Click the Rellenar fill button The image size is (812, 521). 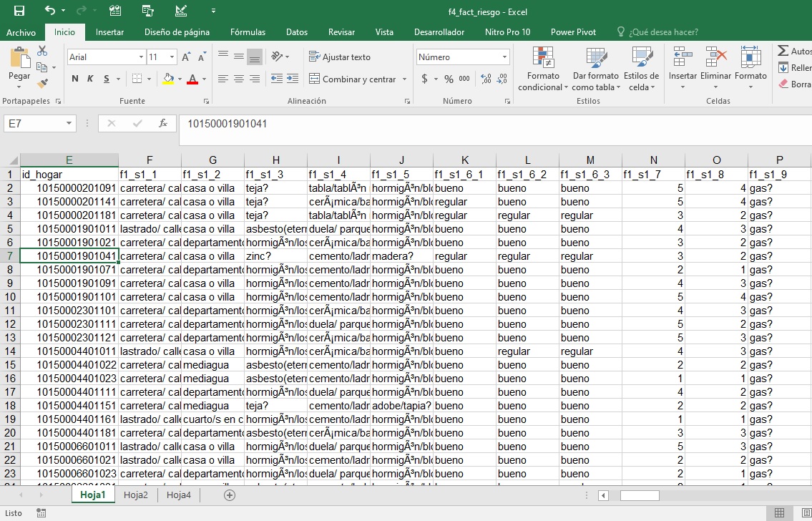[794, 68]
